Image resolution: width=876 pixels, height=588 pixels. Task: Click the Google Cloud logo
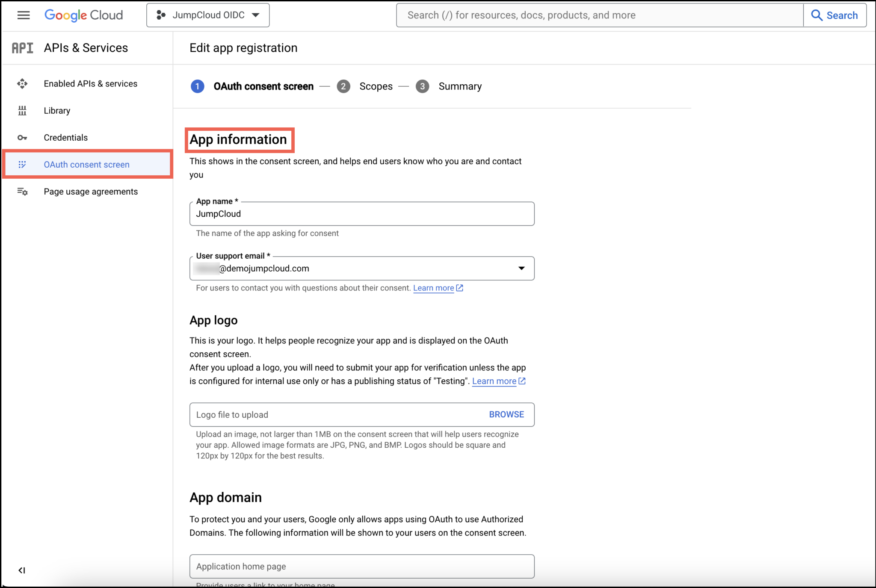pos(83,15)
